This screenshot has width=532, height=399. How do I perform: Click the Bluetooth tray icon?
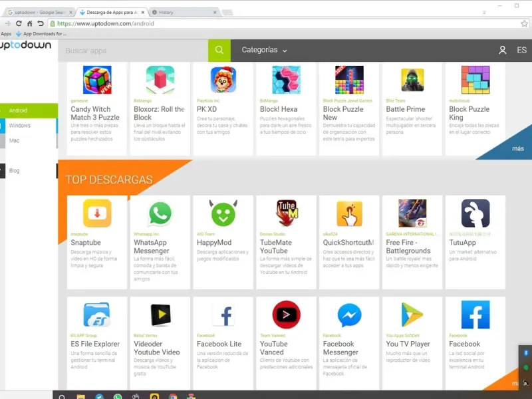coord(526,353)
